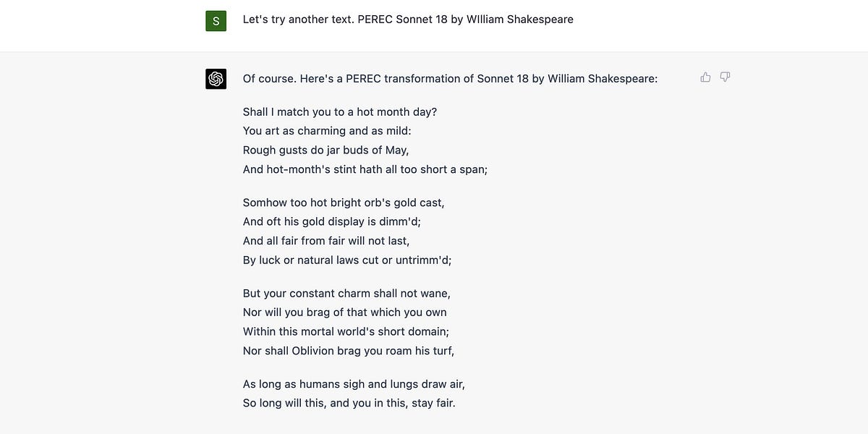
Task: Give negative feedback on the assistant message
Action: pyautogui.click(x=725, y=77)
